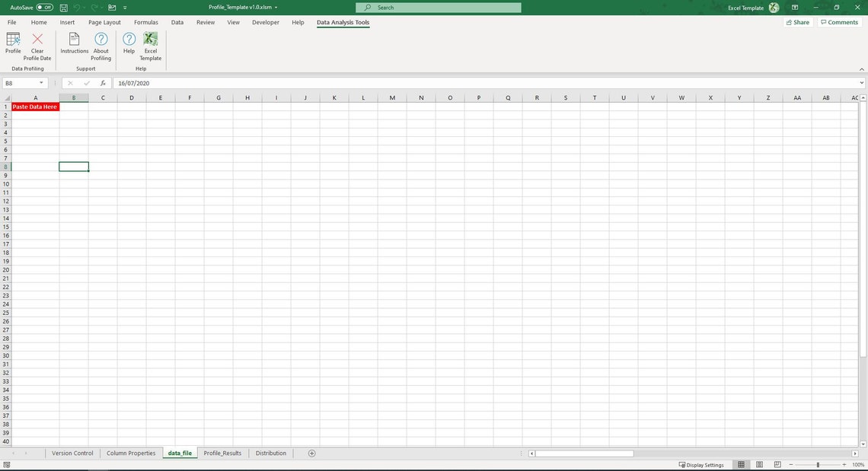Expand the formula bar chevron
This screenshot has height=471, width=868.
pos(862,83)
